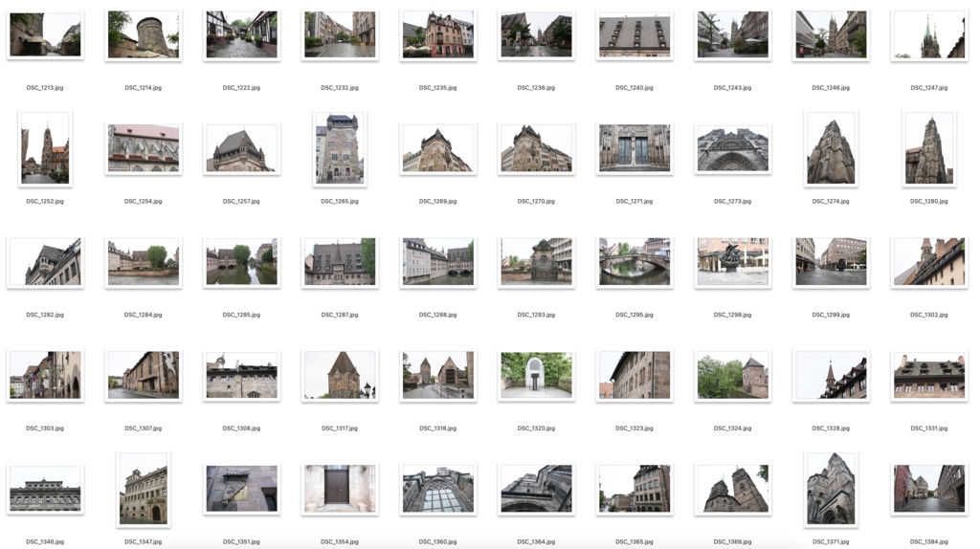Viewport: 980px width, 549px height.
Task: Click the file name label DSC_1354.jpg
Action: [x=340, y=542]
